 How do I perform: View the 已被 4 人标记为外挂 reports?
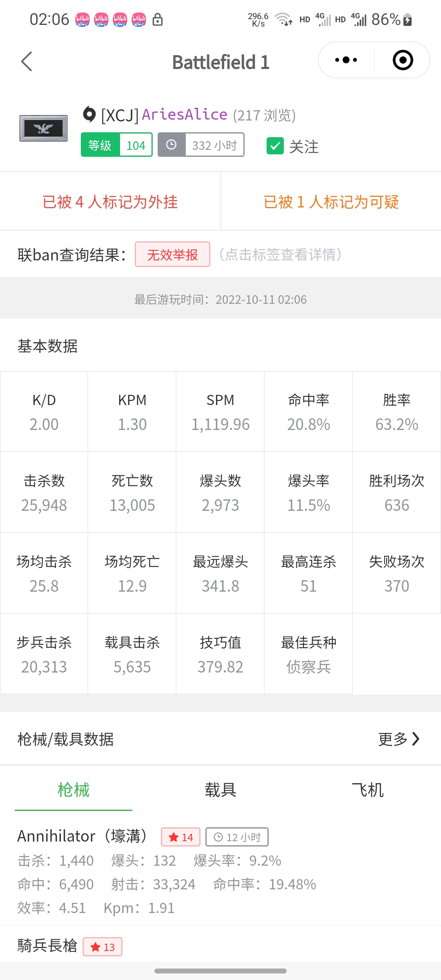[110, 201]
